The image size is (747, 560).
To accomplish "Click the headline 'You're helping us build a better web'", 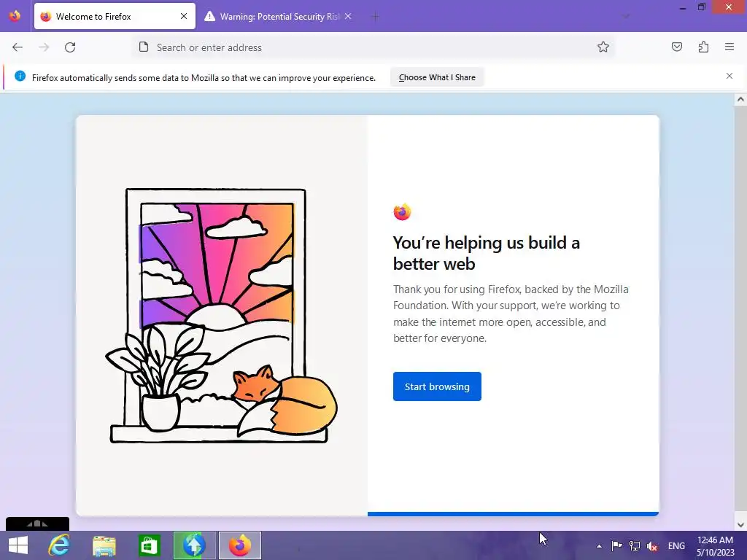I will coord(487,253).
